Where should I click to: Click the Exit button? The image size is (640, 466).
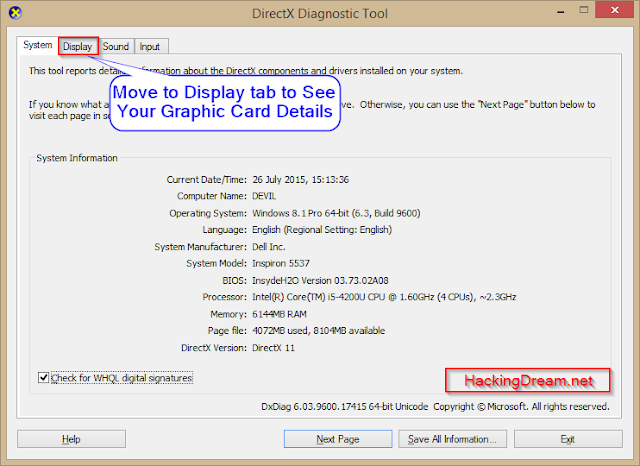[568, 439]
